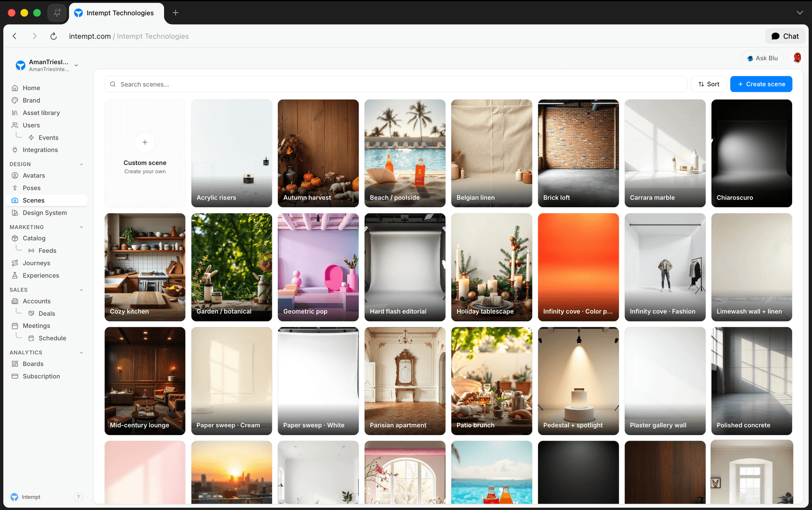The image size is (812, 510).
Task: Collapse the MARKETING section
Action: coord(82,227)
